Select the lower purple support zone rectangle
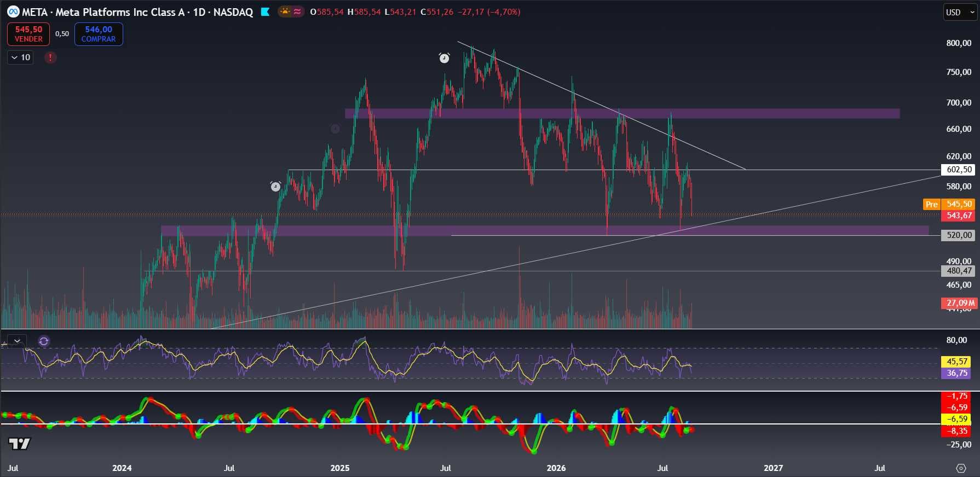The image size is (980, 477). pyautogui.click(x=545, y=231)
